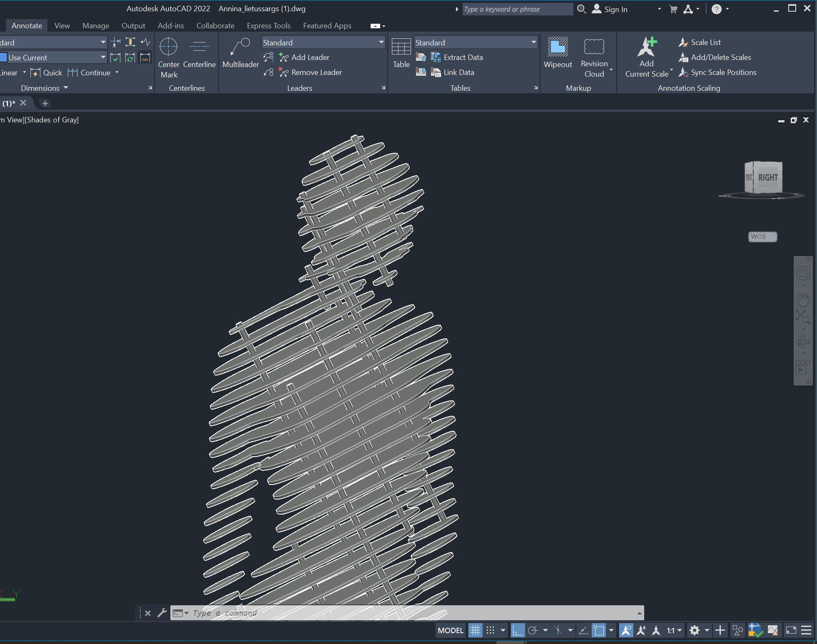Click the Align multileaders icon
The width and height of the screenshot is (817, 644).
(x=269, y=57)
